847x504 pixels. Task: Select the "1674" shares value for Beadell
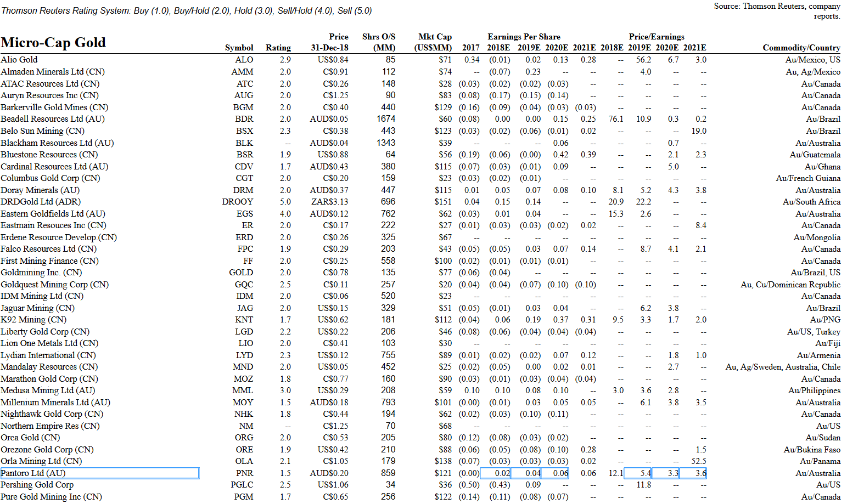(386, 119)
